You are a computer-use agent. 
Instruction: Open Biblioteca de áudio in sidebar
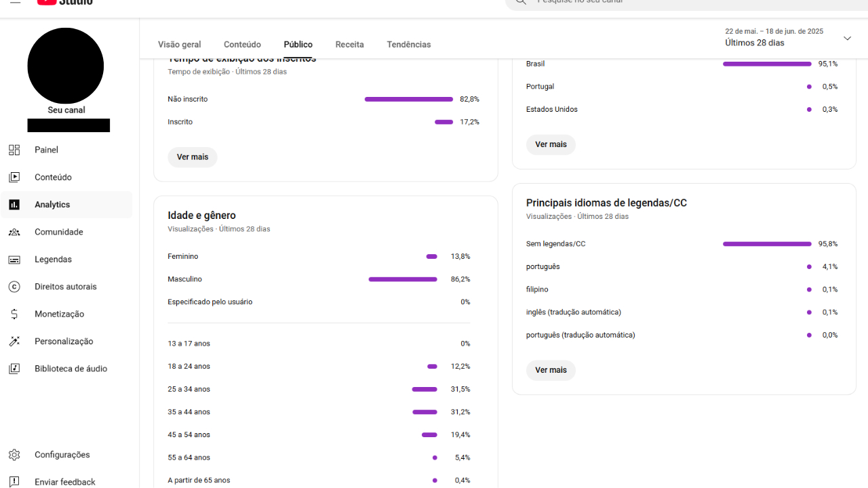[x=66, y=369]
